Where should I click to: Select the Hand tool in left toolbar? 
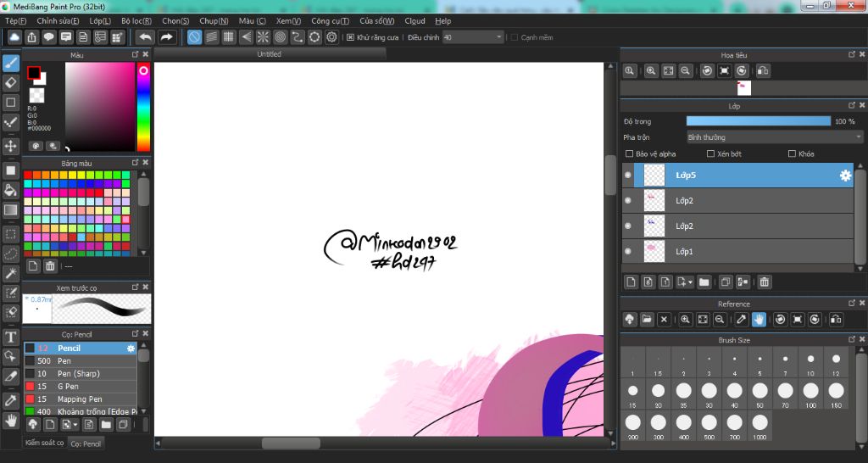coord(10,421)
